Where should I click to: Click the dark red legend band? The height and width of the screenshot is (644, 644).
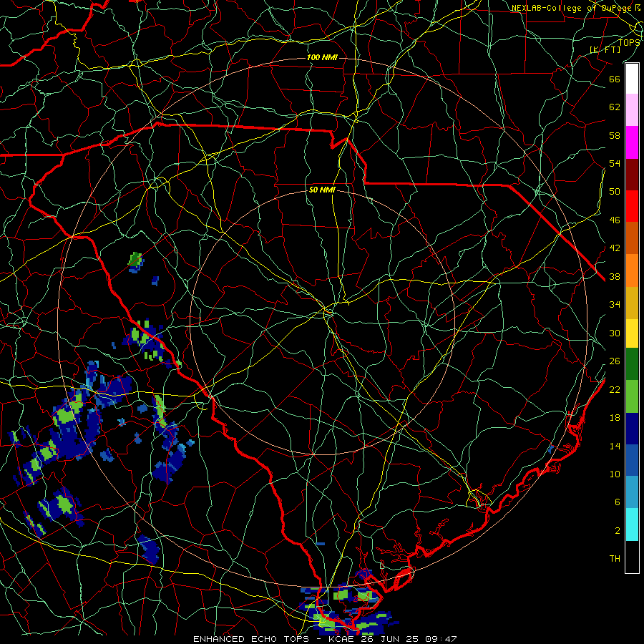[x=632, y=175]
